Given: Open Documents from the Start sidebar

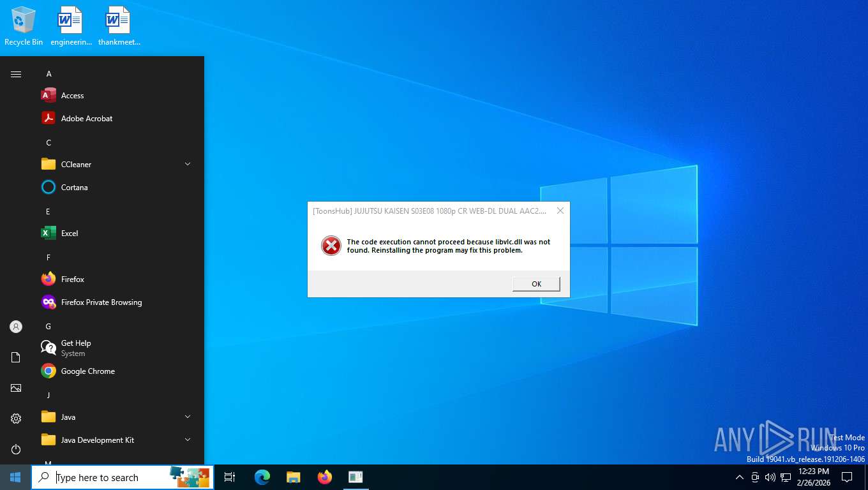Looking at the screenshot, I should pyautogui.click(x=16, y=357).
